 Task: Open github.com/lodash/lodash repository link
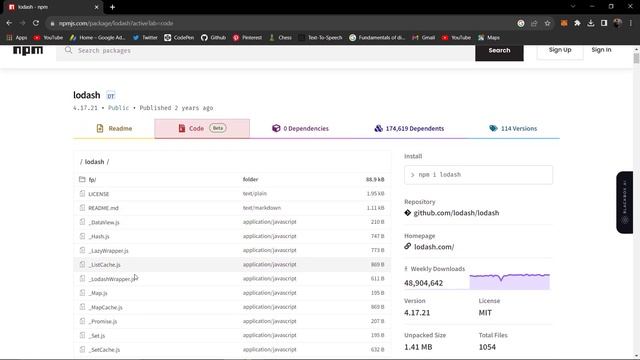[456, 213]
